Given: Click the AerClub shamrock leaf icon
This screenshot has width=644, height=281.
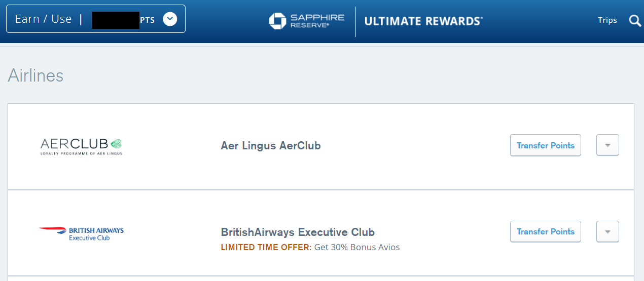Looking at the screenshot, I should pyautogui.click(x=116, y=143).
